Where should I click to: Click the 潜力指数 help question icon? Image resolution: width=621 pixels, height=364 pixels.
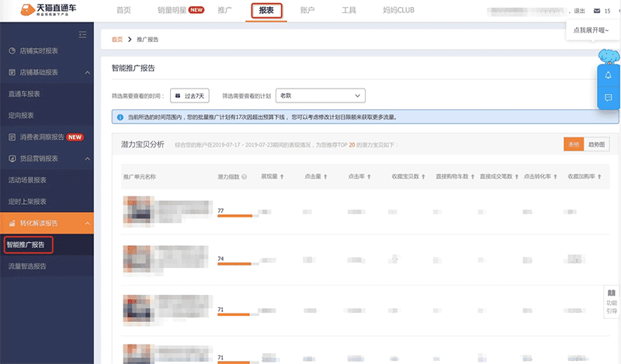pyautogui.click(x=245, y=177)
